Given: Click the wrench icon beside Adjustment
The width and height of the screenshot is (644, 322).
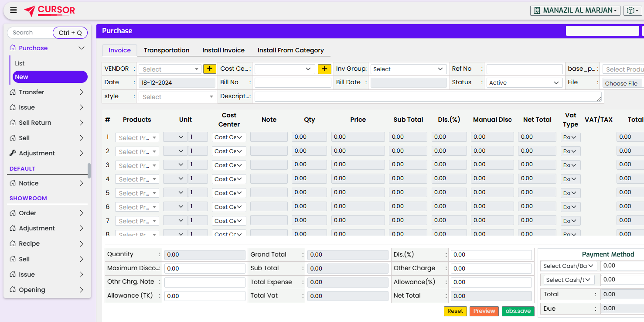Looking at the screenshot, I should pos(13,153).
